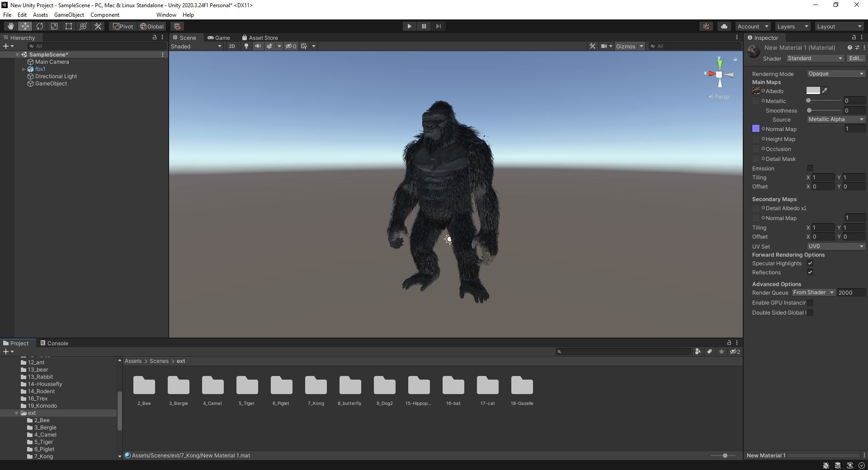868x470 pixels.
Task: Select the Rect tool
Action: click(x=69, y=26)
